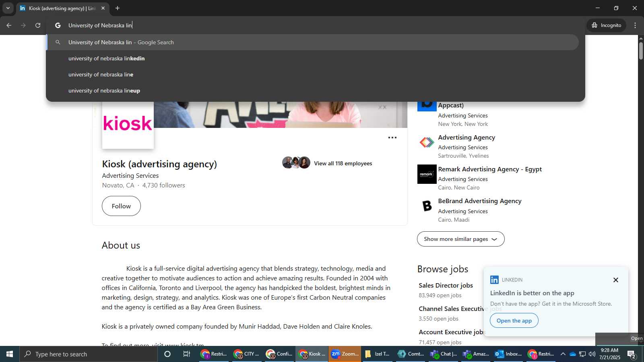
Task: Click View all 118 employees link
Action: point(343,163)
